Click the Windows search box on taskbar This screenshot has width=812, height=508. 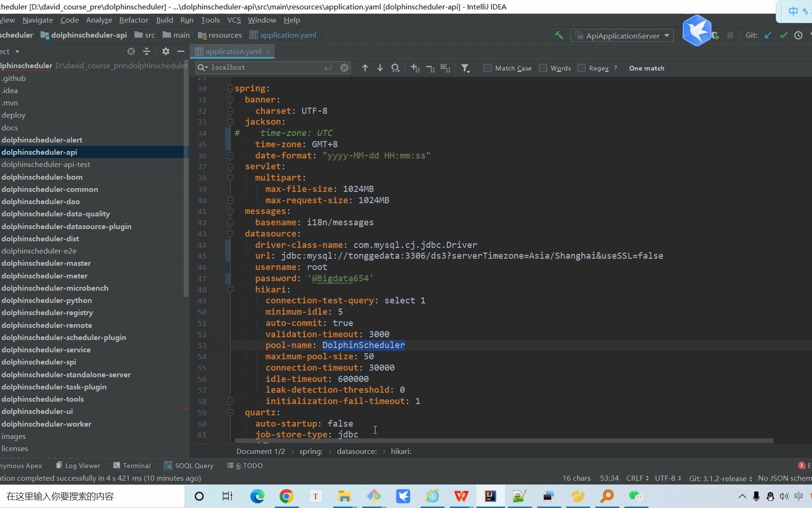coord(92,496)
